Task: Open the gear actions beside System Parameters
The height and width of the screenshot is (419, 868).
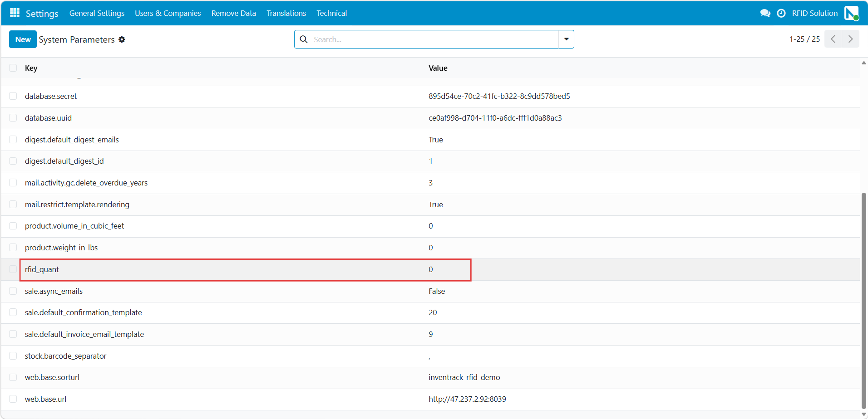Action: 122,39
